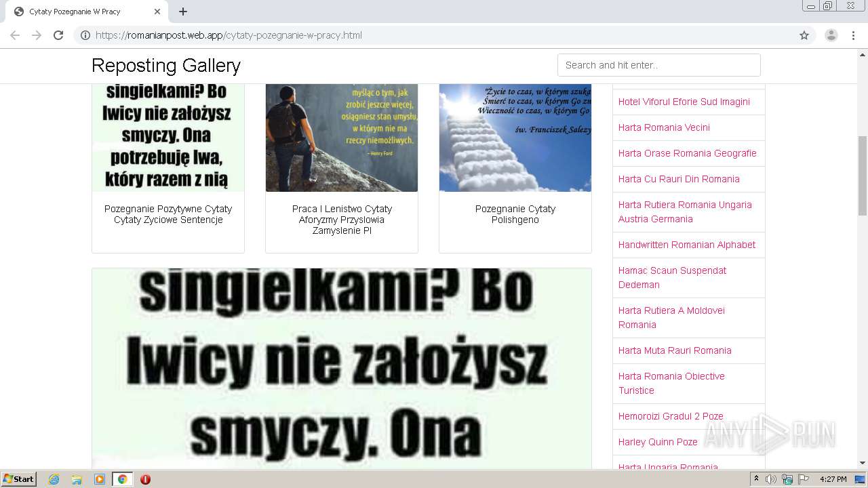Select the Cytaty Pozegnanie W Pracy tab
Viewport: 868px width, 488px height.
(x=87, y=12)
